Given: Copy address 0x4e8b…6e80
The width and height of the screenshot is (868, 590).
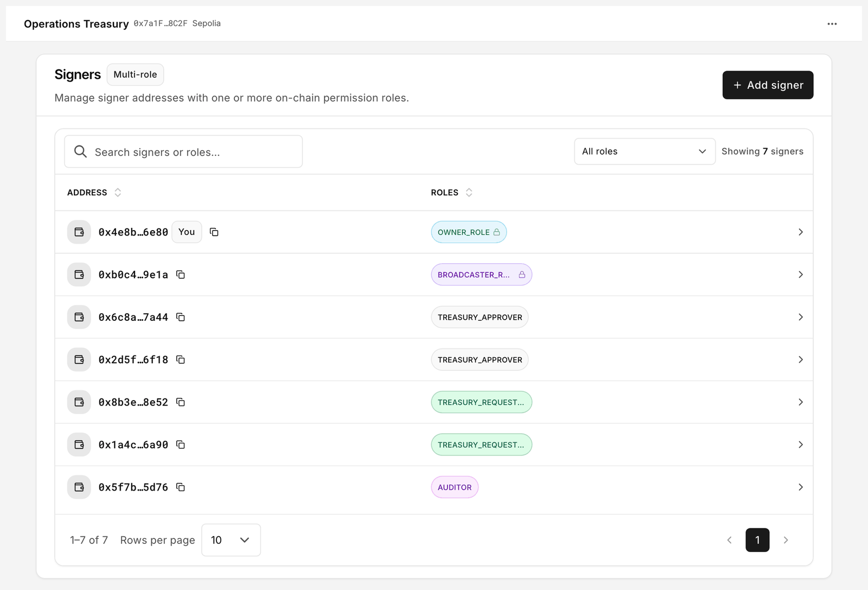Looking at the screenshot, I should point(214,232).
